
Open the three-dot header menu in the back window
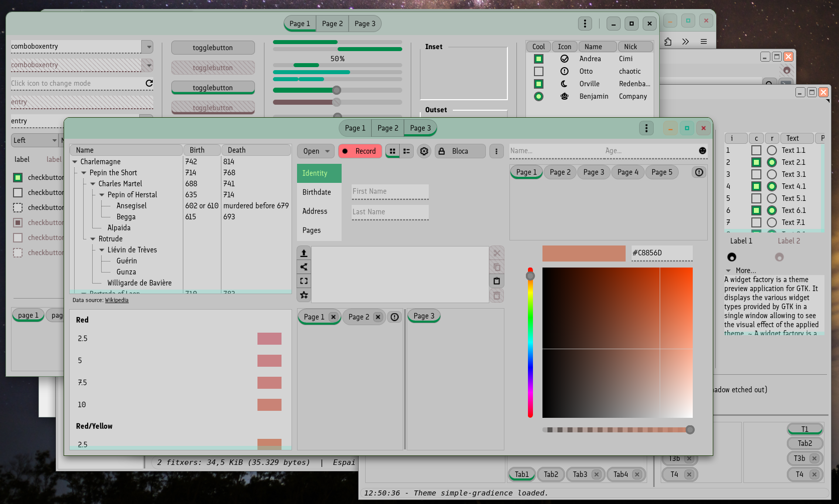[585, 24]
